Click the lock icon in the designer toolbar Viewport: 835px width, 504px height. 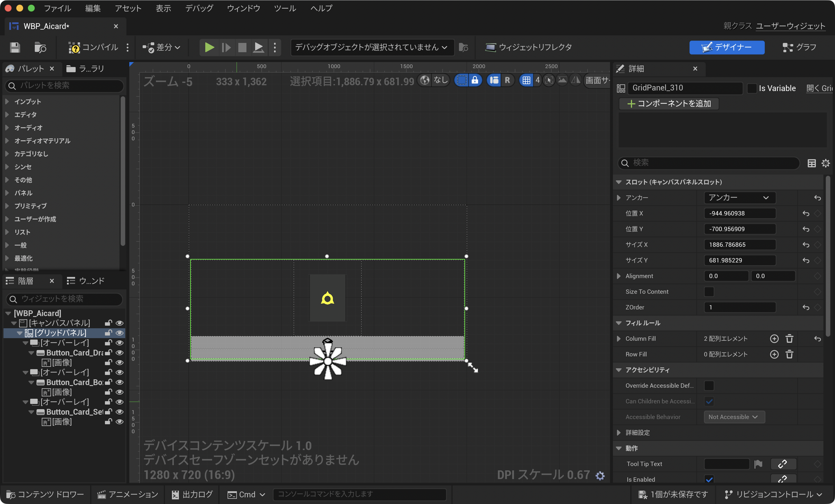point(475,80)
